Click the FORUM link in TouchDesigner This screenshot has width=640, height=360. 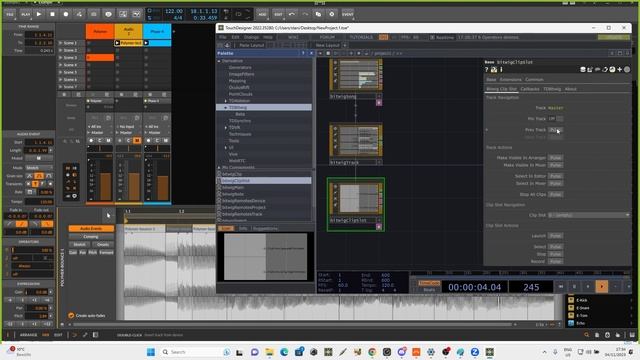click(327, 37)
